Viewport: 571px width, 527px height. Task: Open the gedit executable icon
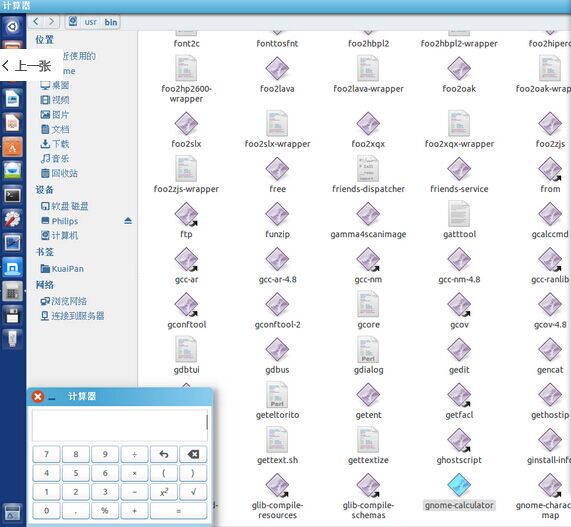(x=459, y=350)
